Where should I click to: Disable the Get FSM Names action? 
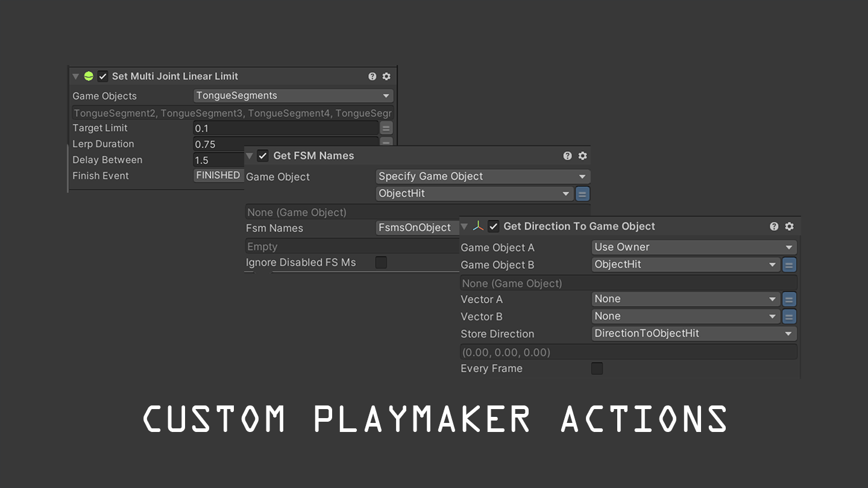click(263, 155)
